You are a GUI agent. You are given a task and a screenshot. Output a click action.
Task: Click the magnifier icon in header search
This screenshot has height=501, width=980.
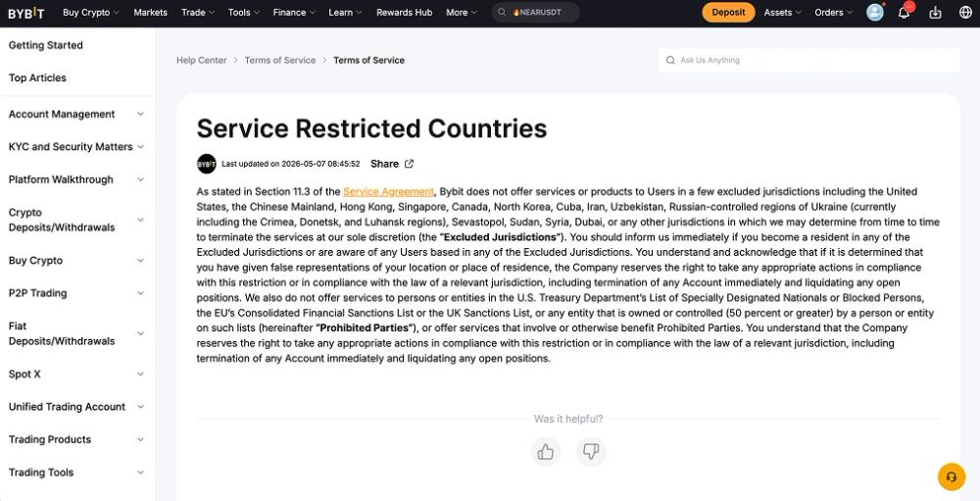(502, 13)
